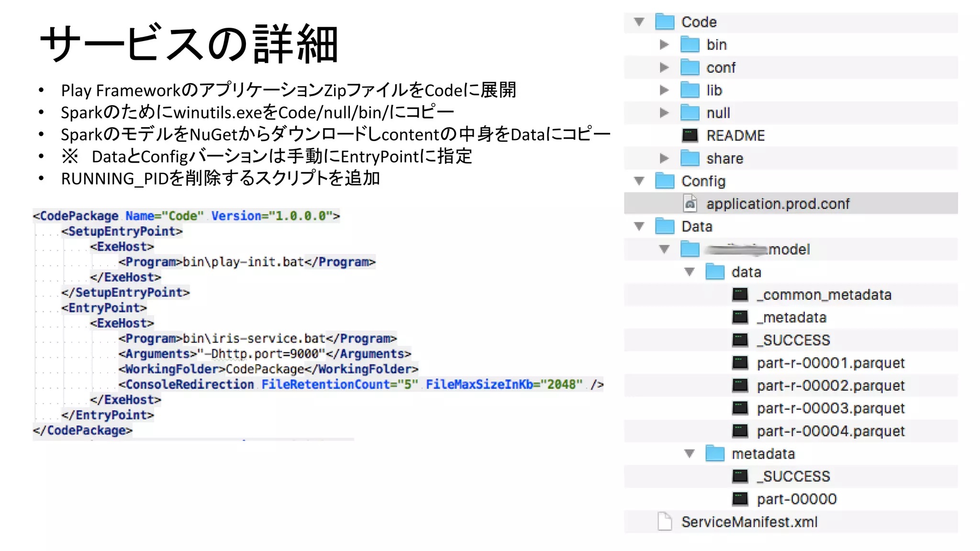The image size is (980, 551).
Task: Select the metadata folder name
Action: [763, 453]
